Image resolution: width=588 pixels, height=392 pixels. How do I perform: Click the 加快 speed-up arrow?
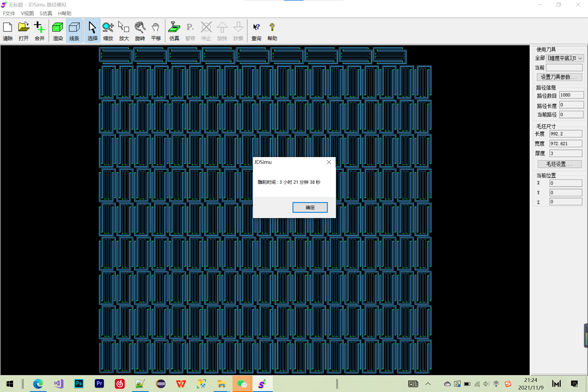(222, 31)
